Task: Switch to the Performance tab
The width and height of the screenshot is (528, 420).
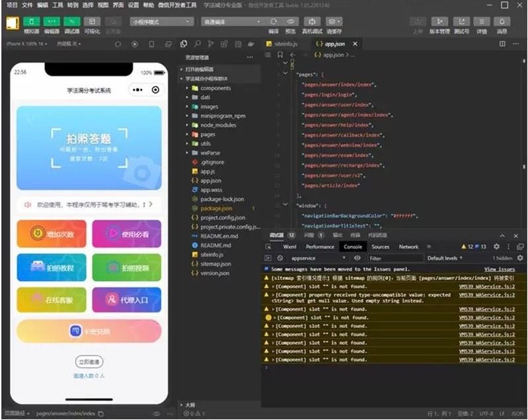Action: (320, 247)
